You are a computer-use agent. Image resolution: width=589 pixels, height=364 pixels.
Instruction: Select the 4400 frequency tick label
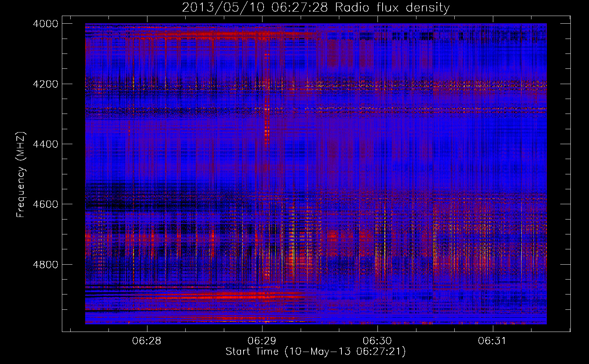(x=46, y=144)
